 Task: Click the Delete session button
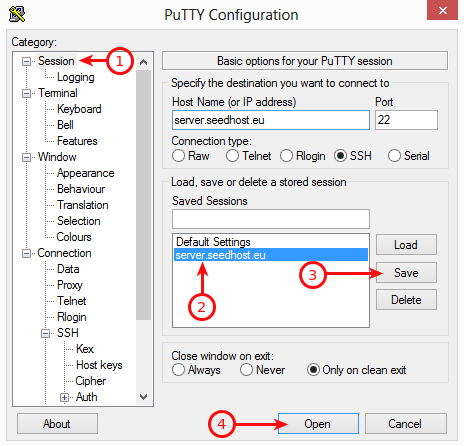pos(406,300)
